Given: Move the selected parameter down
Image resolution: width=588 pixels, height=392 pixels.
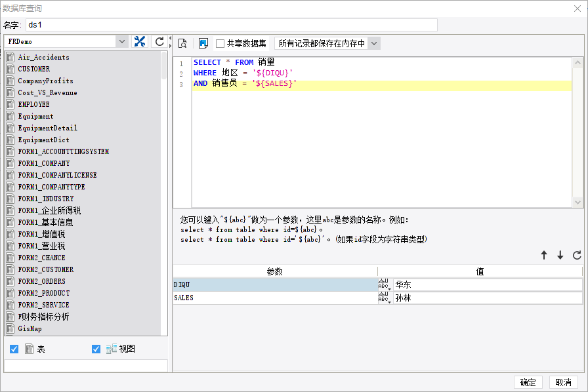Looking at the screenshot, I should coord(560,255).
